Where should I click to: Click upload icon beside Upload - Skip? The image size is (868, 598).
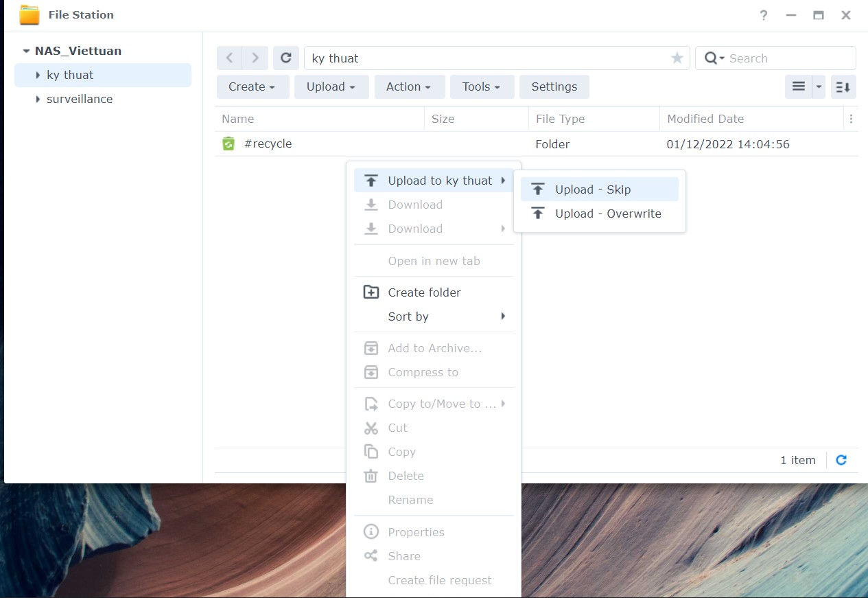tap(539, 189)
